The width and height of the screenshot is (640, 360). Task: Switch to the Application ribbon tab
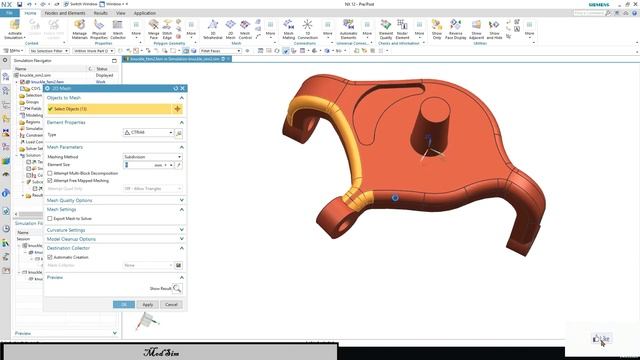(x=144, y=13)
